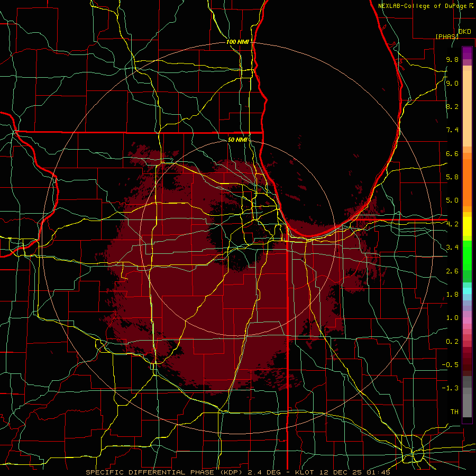Pick the bright yellow segment of the color bar
The height and width of the screenshot is (476, 476).
tap(467, 226)
